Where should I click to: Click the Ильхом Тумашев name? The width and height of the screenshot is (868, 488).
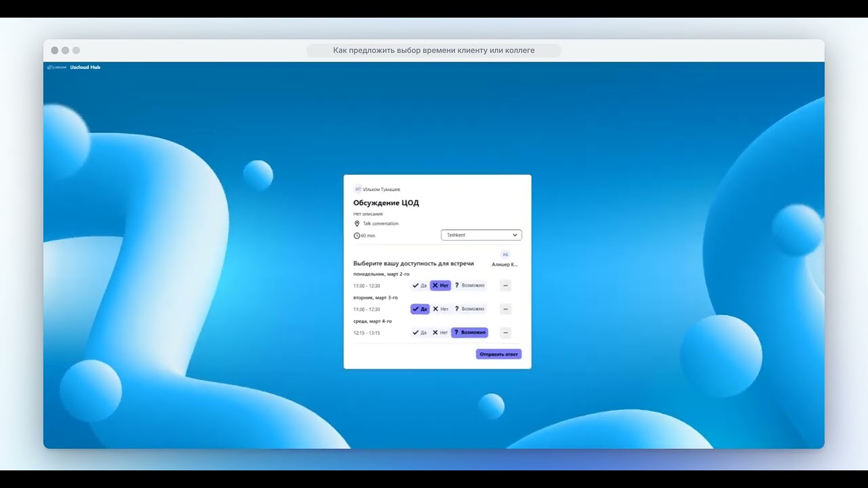pyautogui.click(x=381, y=189)
